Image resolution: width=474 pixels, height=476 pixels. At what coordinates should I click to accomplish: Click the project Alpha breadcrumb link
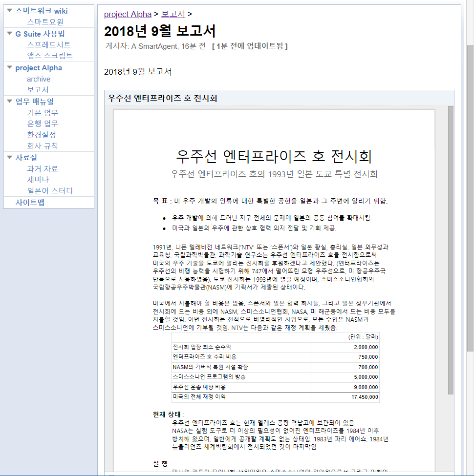[128, 14]
